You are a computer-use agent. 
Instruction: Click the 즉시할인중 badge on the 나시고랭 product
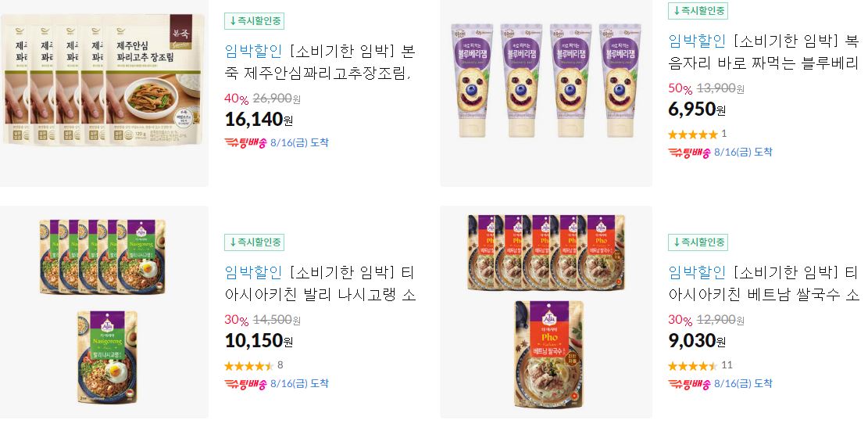254,242
